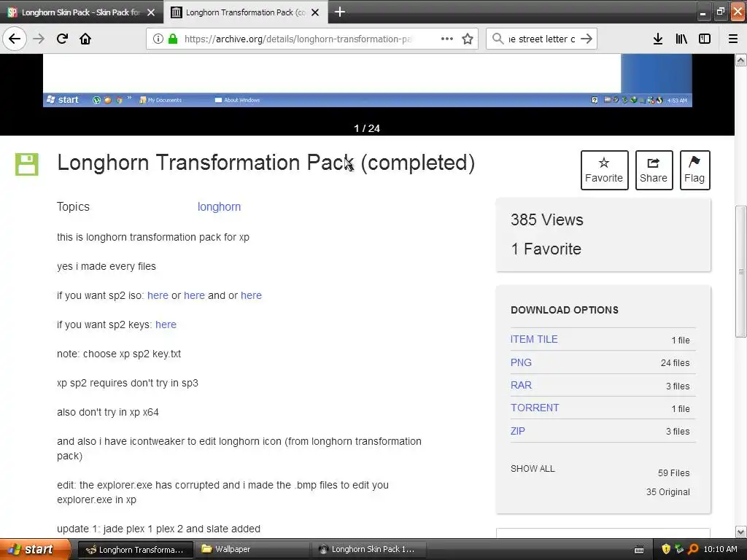Submit search with the arrow button
Image resolution: width=747 pixels, height=560 pixels.
point(587,39)
